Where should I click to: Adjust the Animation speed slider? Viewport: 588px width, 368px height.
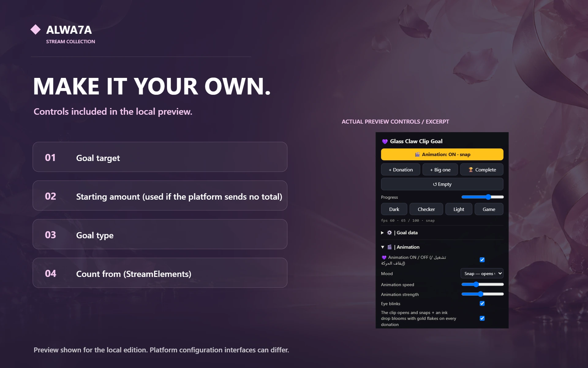pos(482,284)
